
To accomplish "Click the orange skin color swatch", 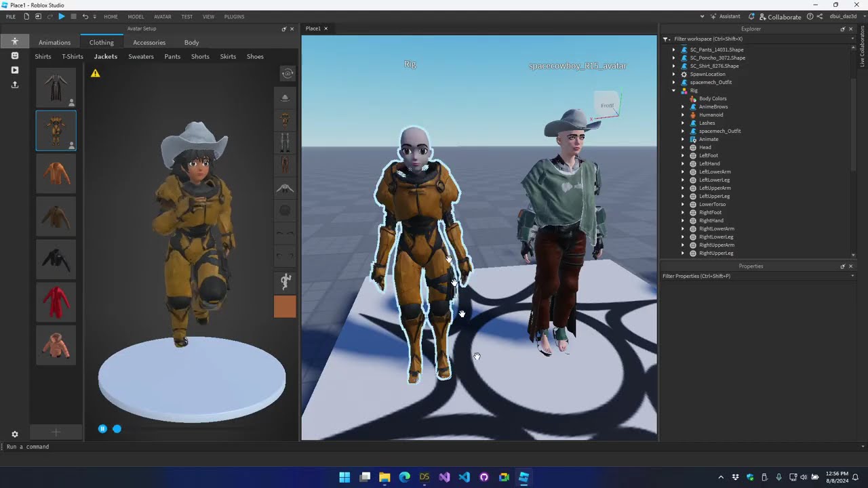I will 285,306.
